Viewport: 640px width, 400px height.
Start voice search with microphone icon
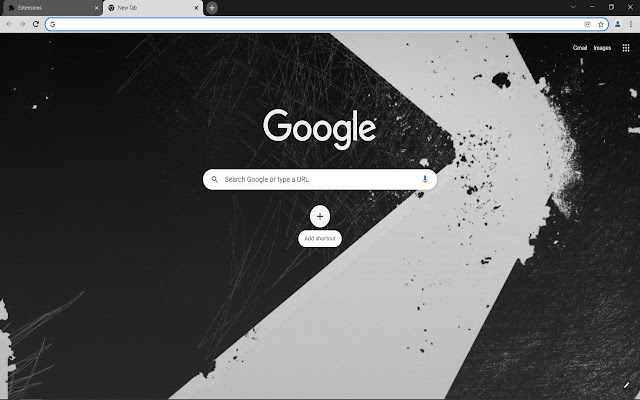[x=425, y=179]
